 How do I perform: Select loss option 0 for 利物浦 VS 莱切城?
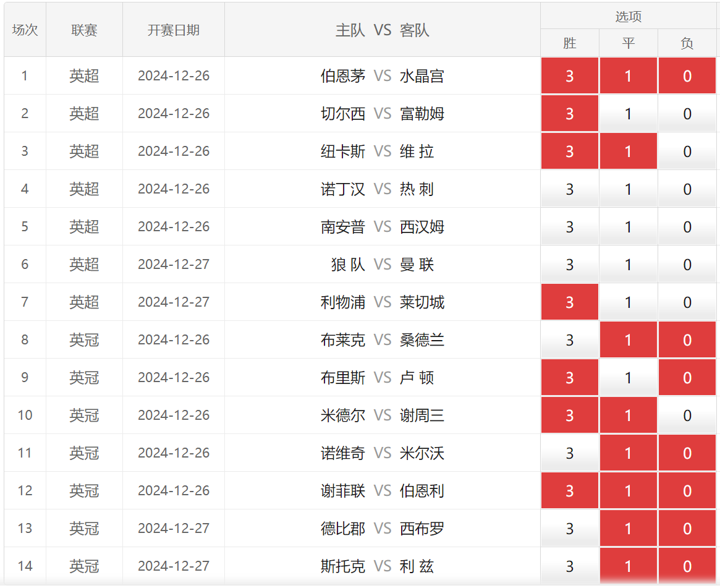[687, 302]
